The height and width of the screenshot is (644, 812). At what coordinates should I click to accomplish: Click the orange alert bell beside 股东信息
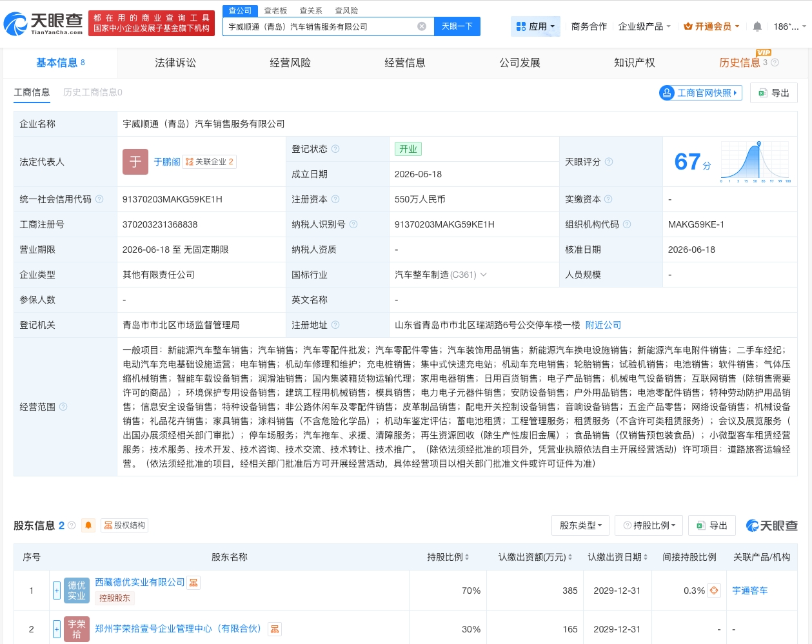(x=88, y=525)
